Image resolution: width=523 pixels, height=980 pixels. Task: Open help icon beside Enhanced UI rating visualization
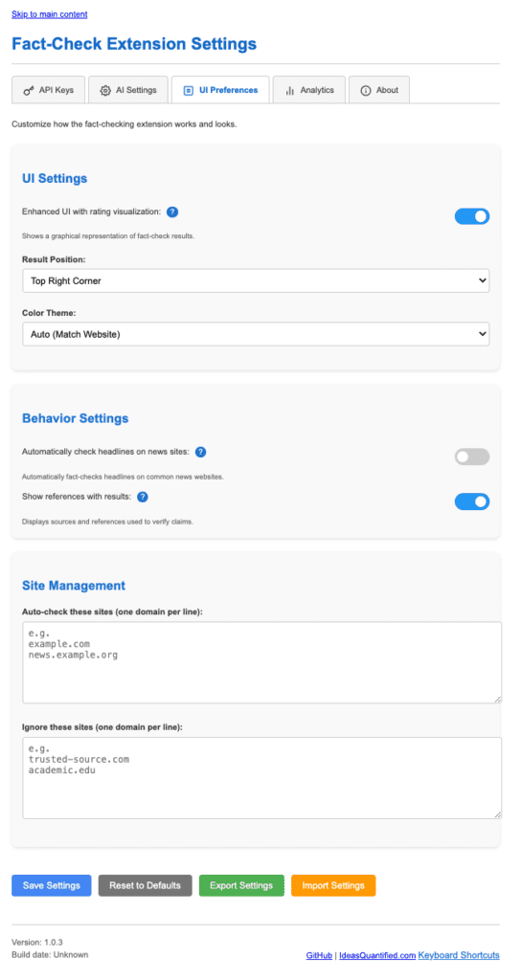pyautogui.click(x=172, y=212)
